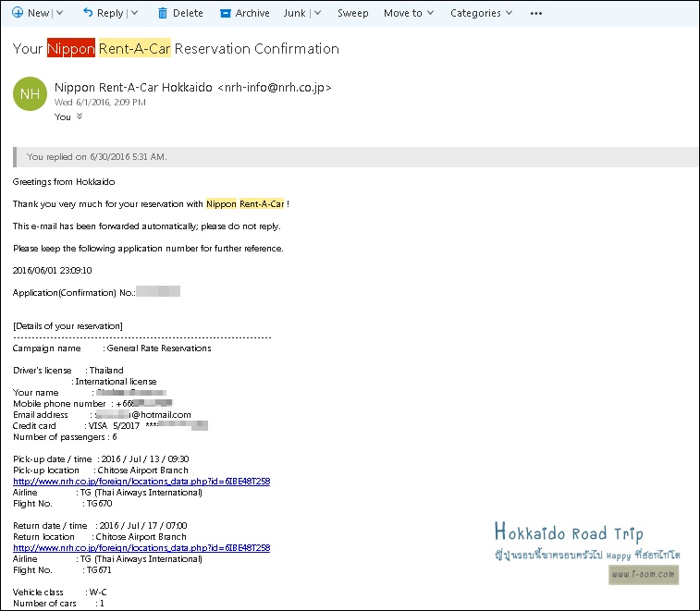Click the New plus icon
The width and height of the screenshot is (700, 611).
tap(18, 13)
